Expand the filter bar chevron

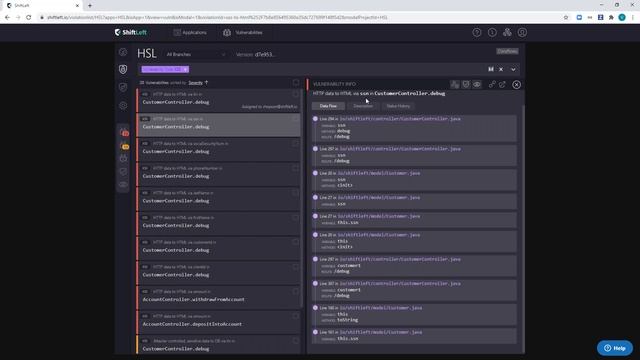(513, 69)
